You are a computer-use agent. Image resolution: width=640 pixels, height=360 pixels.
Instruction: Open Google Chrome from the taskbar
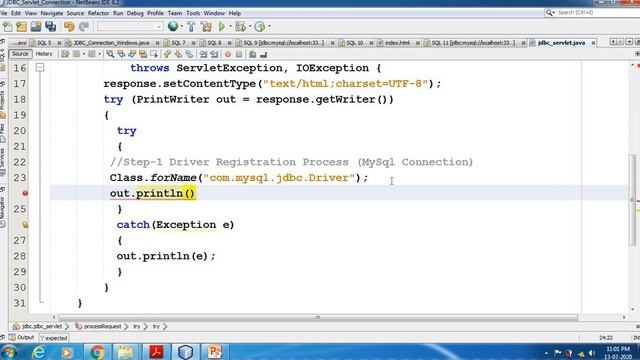click(97, 352)
